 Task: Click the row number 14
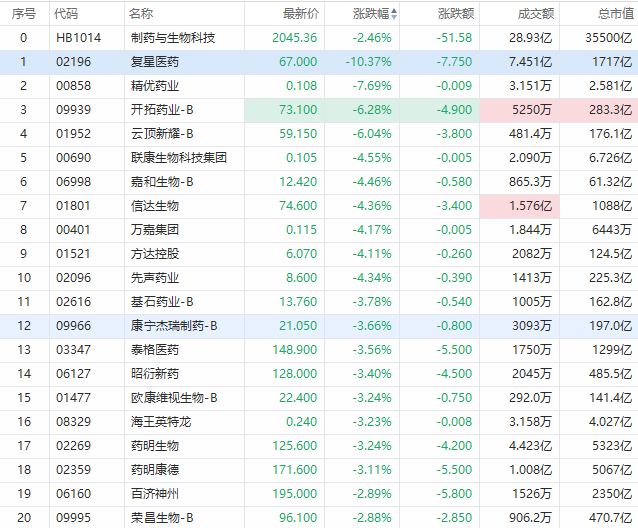pyautogui.click(x=24, y=374)
